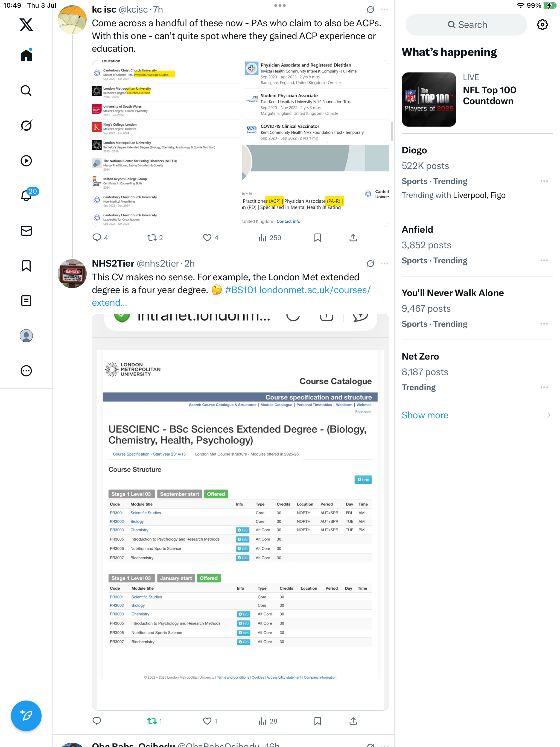Open the Anfield trending topic

pos(417,229)
